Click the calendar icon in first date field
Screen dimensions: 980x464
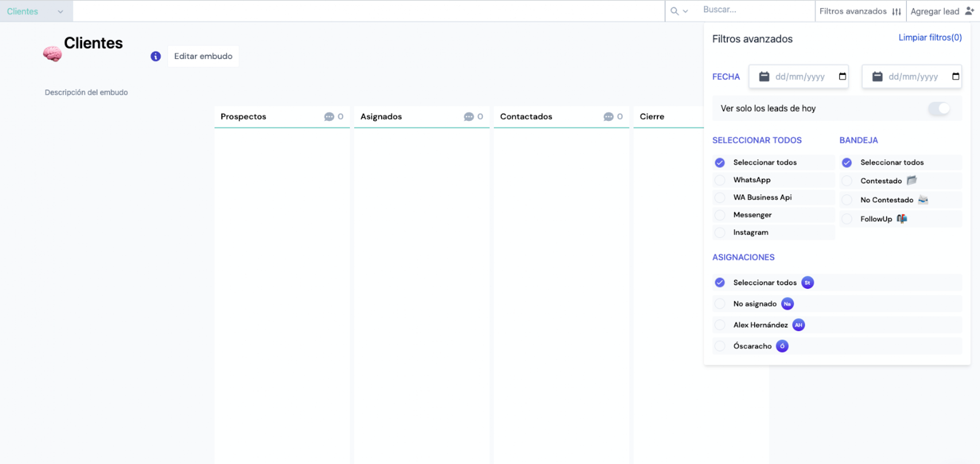tap(764, 77)
